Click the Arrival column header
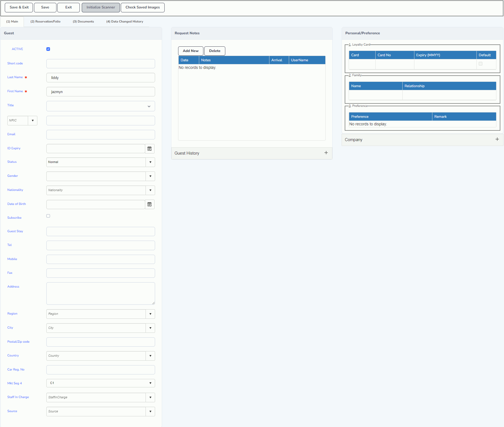Viewport: 504px width, 427px height. pos(279,60)
